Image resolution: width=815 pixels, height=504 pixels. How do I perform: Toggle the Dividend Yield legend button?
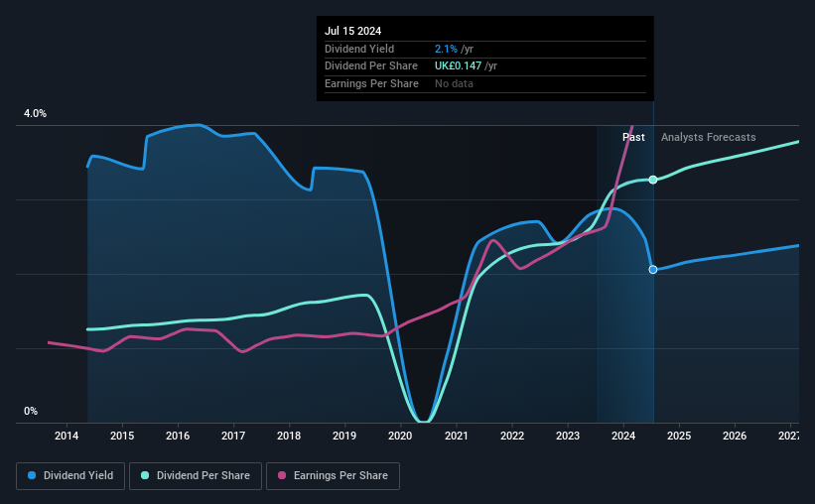pyautogui.click(x=70, y=475)
